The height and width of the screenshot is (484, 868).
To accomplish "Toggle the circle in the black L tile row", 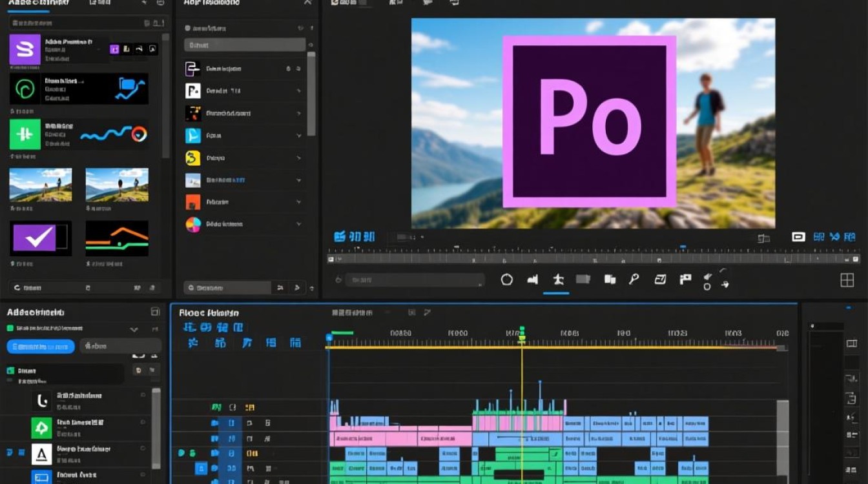I will (143, 395).
